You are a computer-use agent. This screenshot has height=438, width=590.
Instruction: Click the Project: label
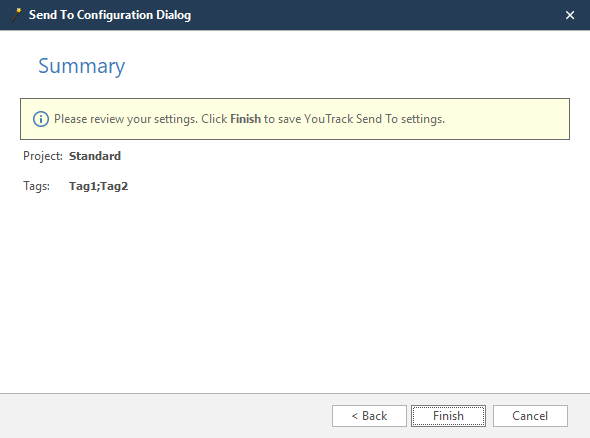click(x=43, y=156)
